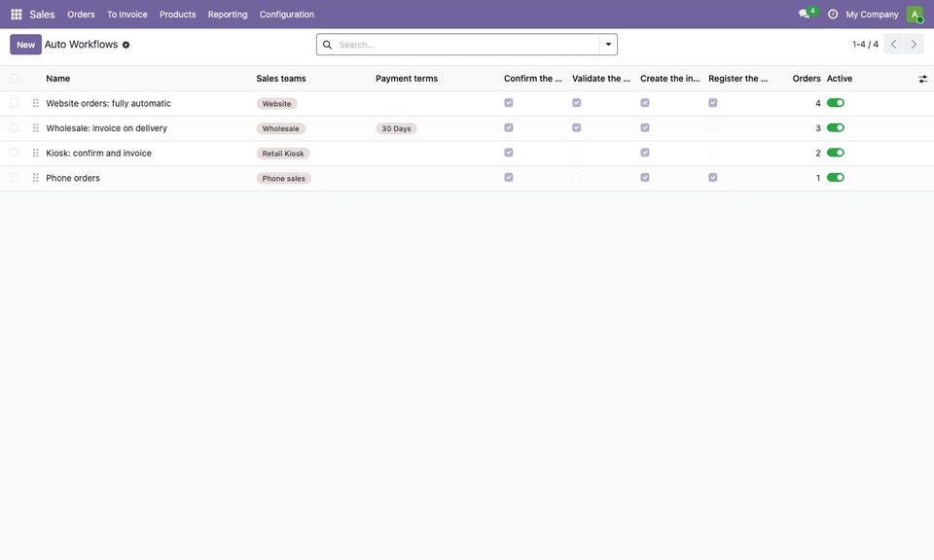Toggle Active switch for Phone orders
Viewport: 934px width, 560px height.
click(836, 178)
